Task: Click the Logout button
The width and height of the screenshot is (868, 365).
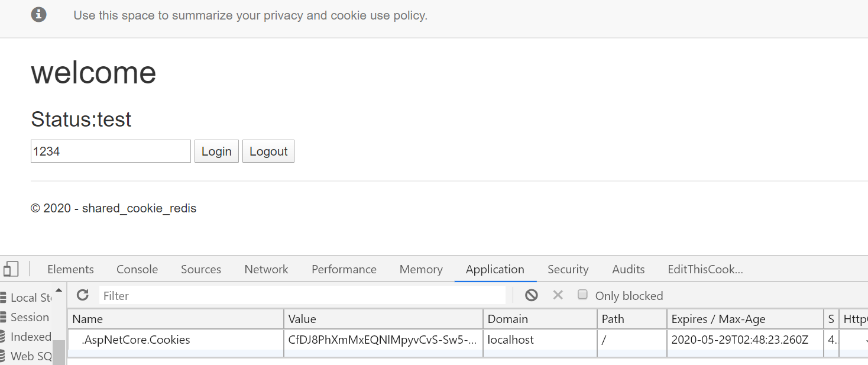Action: tap(268, 151)
